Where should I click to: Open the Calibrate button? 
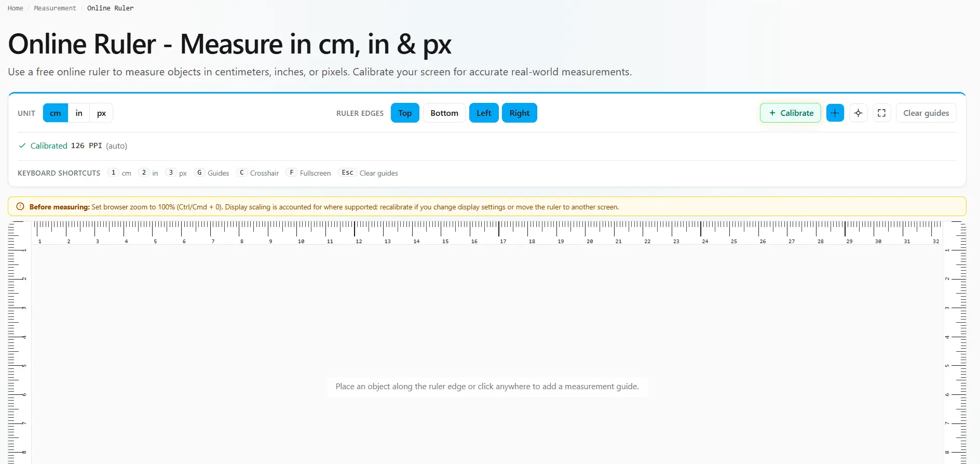pyautogui.click(x=791, y=113)
